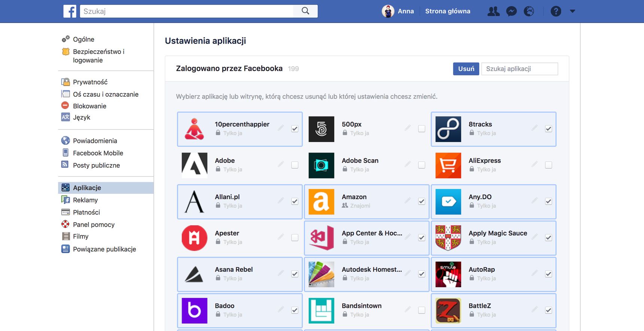Click the AliExpress app icon
Image resolution: width=644 pixels, height=331 pixels.
[x=448, y=165]
